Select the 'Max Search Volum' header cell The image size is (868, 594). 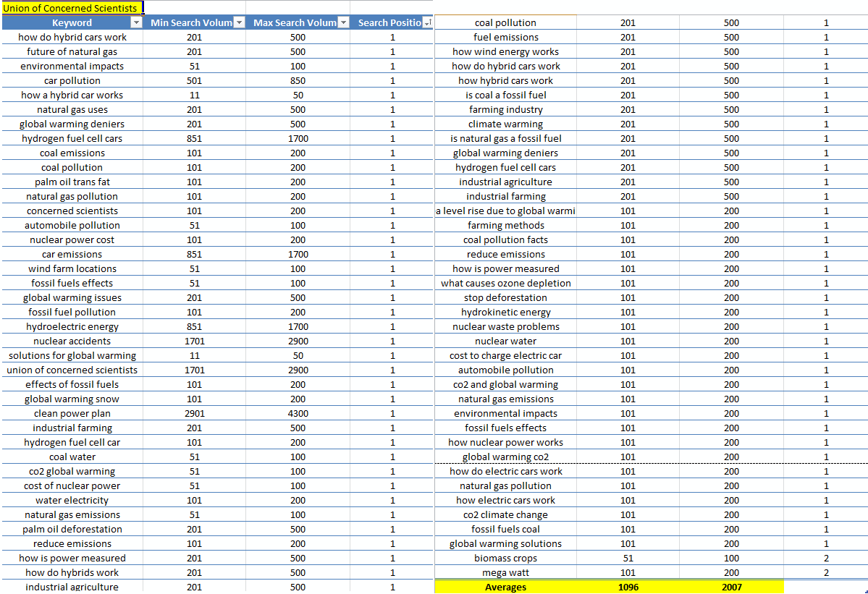click(298, 22)
